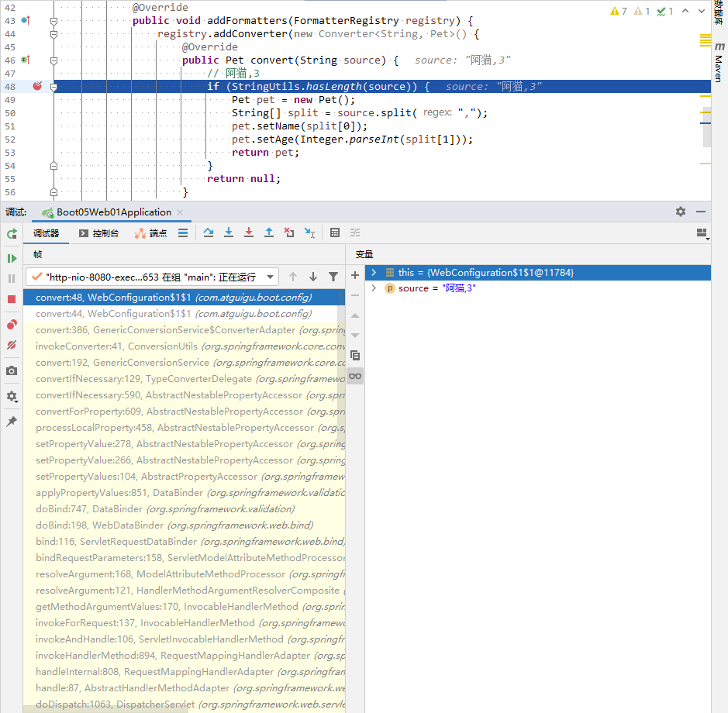Take a thread dump with camera icon
Image resolution: width=728 pixels, height=713 pixels.
(x=12, y=370)
